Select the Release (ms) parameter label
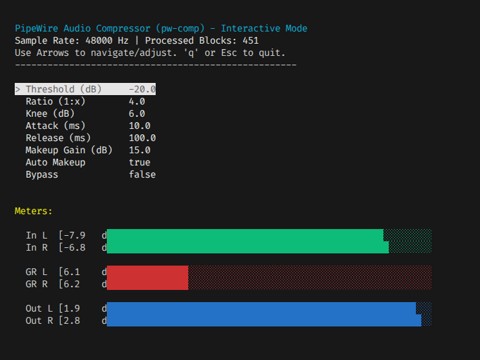Screen dimensions: 480x360 click(58, 138)
